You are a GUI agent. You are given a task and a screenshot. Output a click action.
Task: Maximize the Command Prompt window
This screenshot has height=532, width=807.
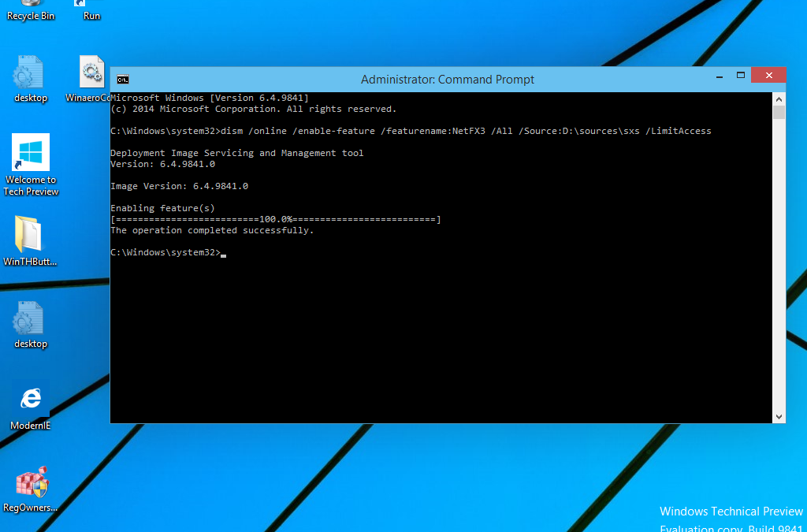(741, 76)
